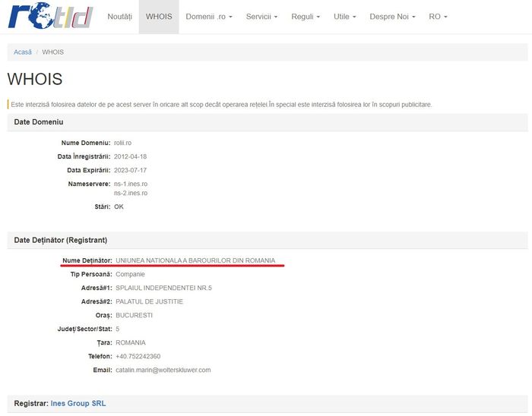Click nameserver ns-1.ines.ro
Image resolution: width=532 pixels, height=416 pixels.
point(131,184)
